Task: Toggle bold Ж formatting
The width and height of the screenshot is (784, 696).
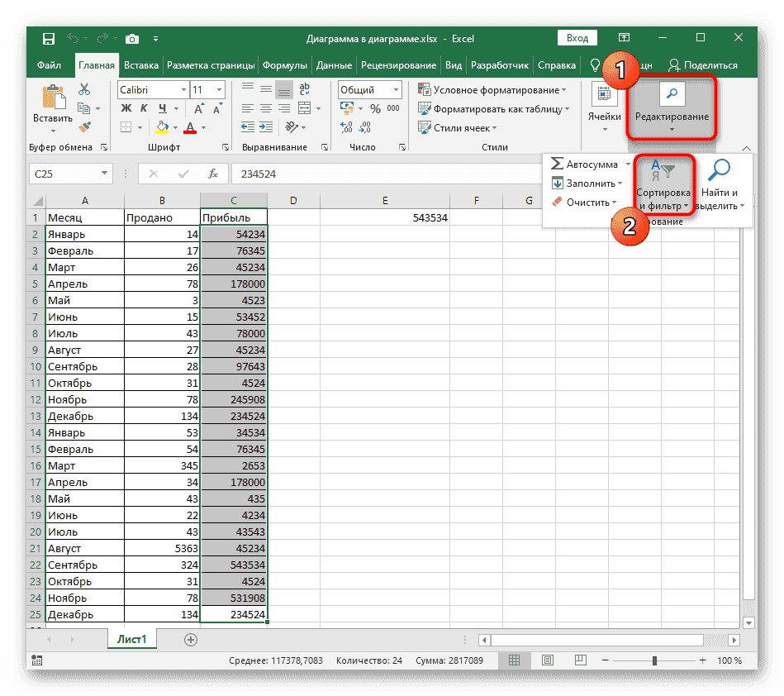Action: click(126, 108)
